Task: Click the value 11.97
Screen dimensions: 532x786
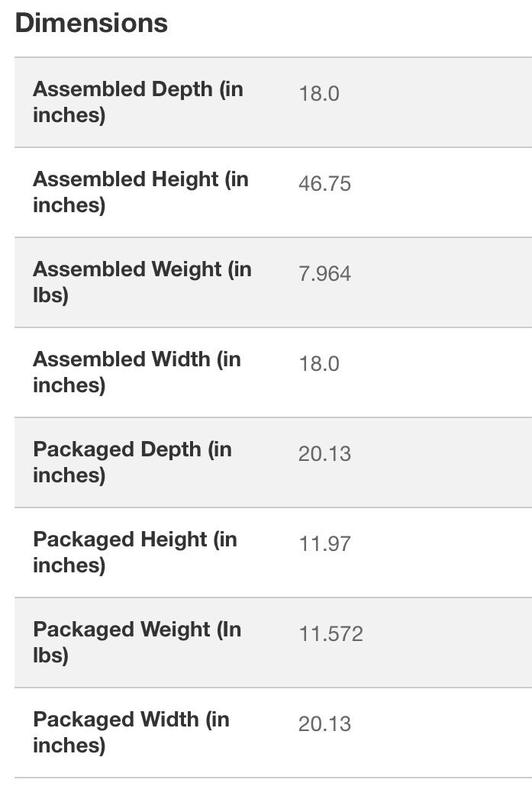Action: coord(324,544)
